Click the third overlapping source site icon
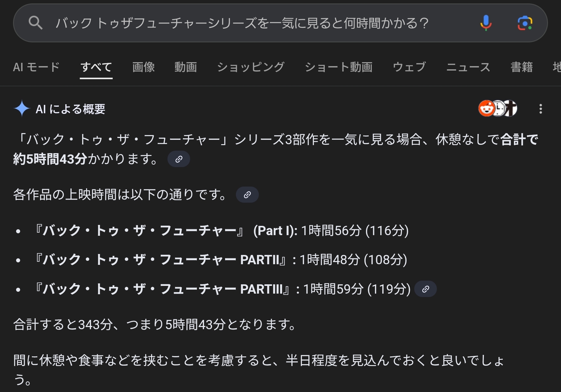 click(x=511, y=109)
